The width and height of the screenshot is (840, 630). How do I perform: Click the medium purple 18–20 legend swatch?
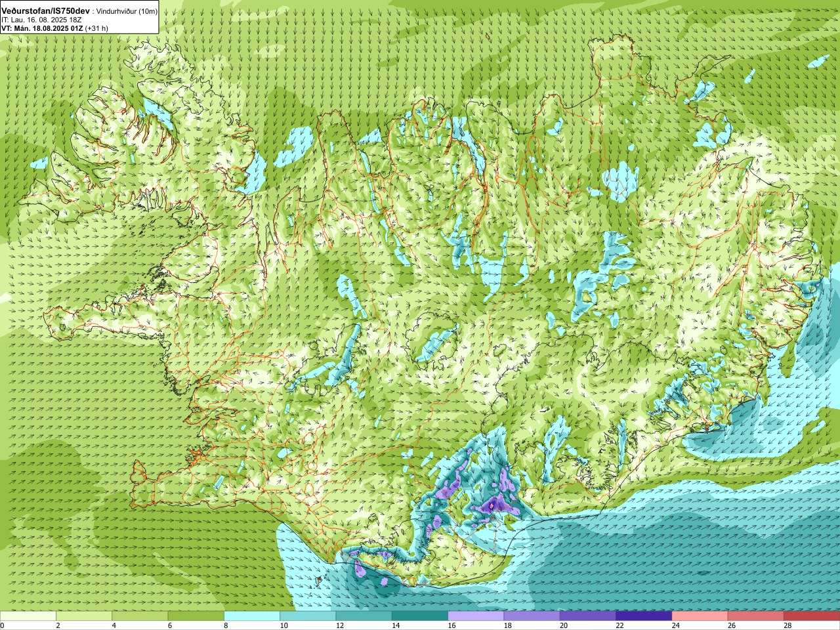tap(532, 616)
